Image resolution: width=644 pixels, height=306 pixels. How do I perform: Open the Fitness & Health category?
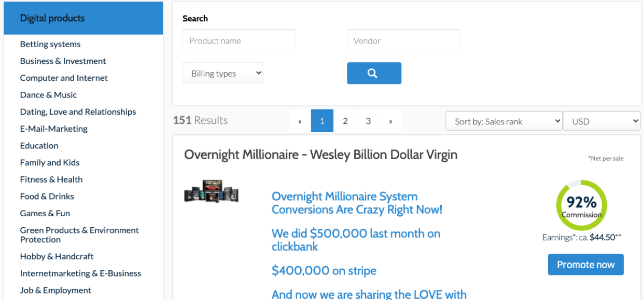click(x=51, y=179)
